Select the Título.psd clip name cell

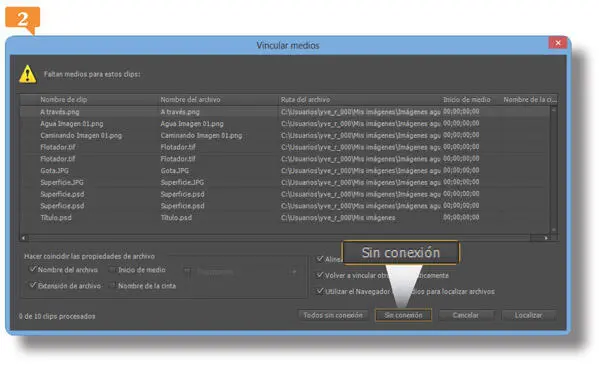pos(56,218)
